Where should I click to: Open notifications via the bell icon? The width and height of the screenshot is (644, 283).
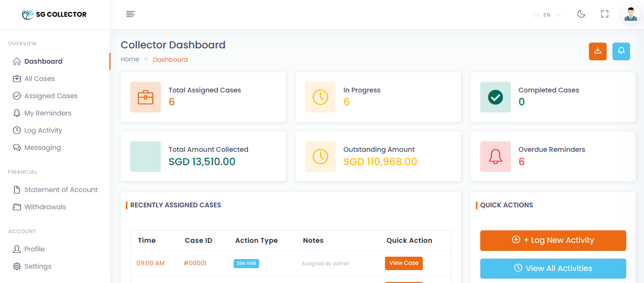tap(621, 51)
